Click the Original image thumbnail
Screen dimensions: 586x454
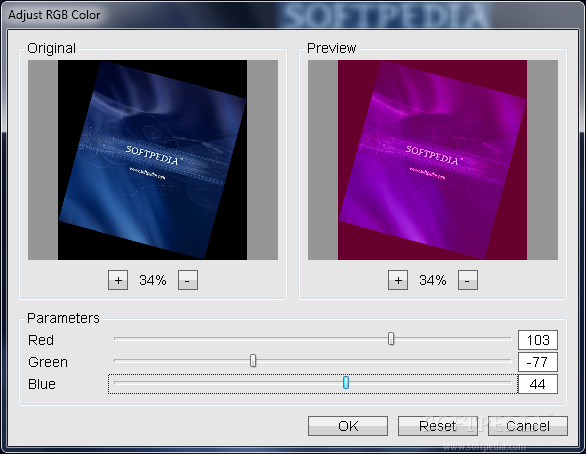tap(153, 160)
